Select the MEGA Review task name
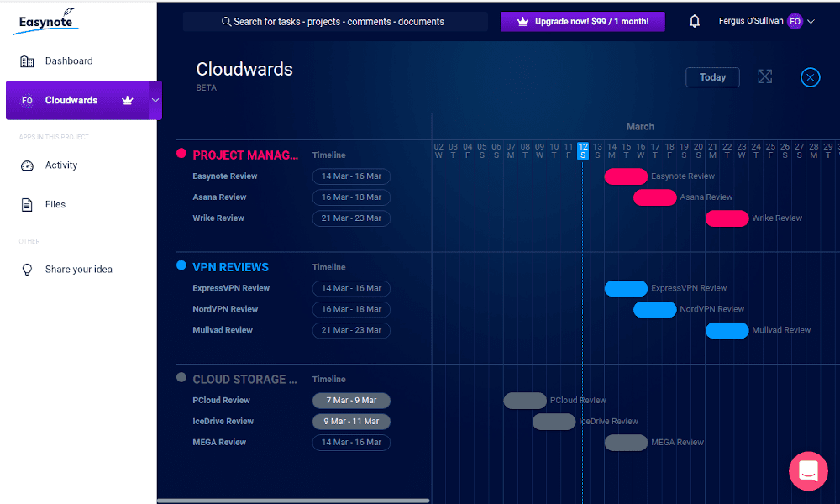The height and width of the screenshot is (504, 840). coord(219,442)
